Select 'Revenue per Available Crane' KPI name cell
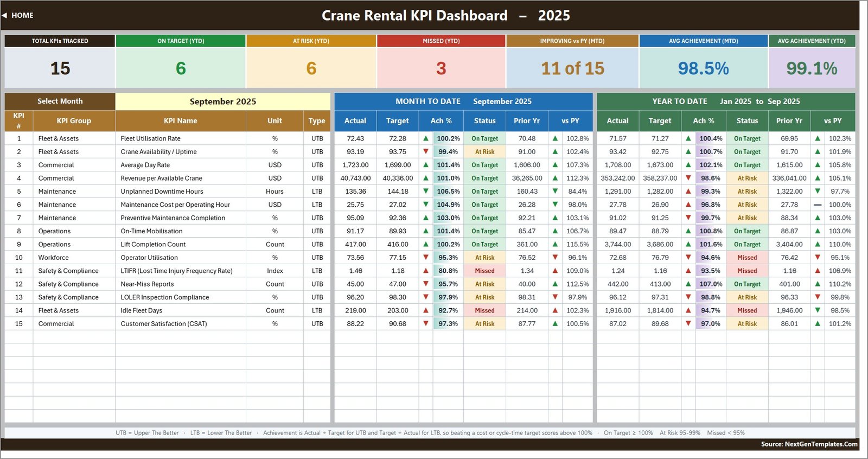This screenshot has width=868, height=459. (181, 178)
